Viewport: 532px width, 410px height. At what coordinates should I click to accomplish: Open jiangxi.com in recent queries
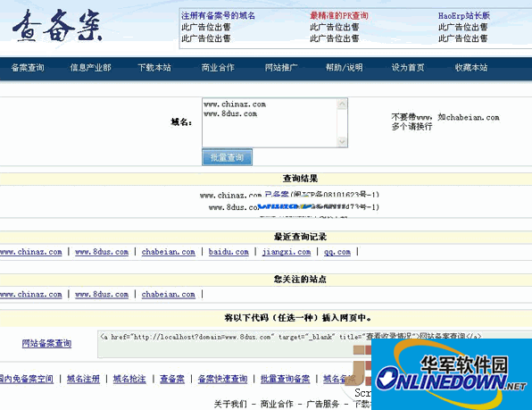[287, 252]
